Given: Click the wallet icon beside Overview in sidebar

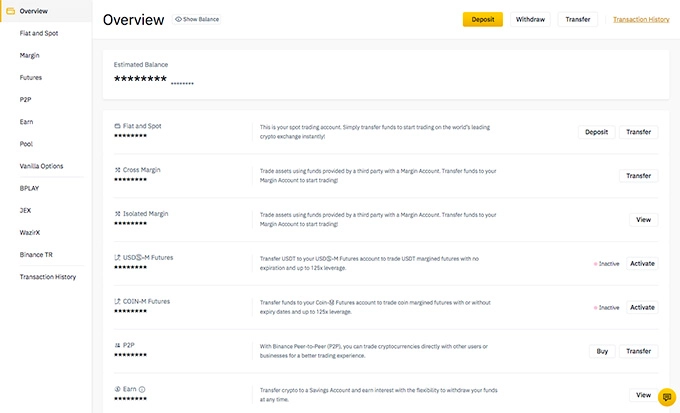Looking at the screenshot, I should click(10, 11).
